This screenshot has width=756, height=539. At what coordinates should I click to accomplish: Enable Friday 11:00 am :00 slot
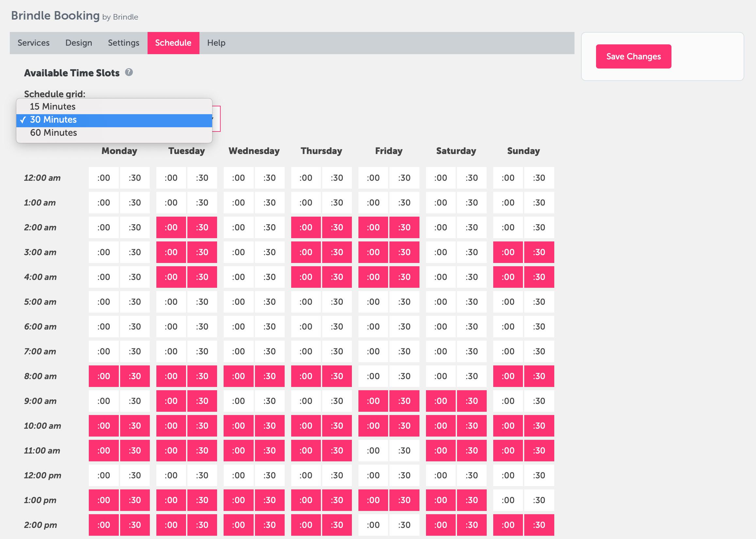pyautogui.click(x=373, y=450)
